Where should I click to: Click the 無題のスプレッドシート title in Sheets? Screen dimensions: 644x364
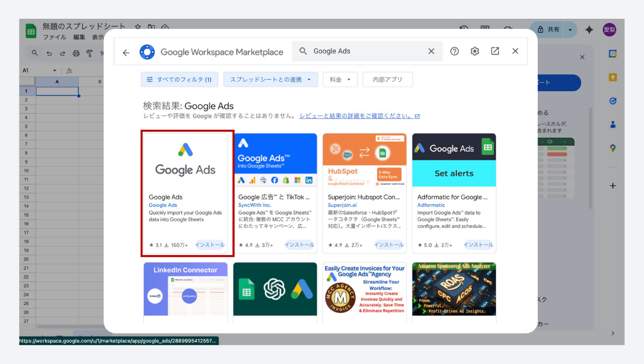pyautogui.click(x=84, y=26)
